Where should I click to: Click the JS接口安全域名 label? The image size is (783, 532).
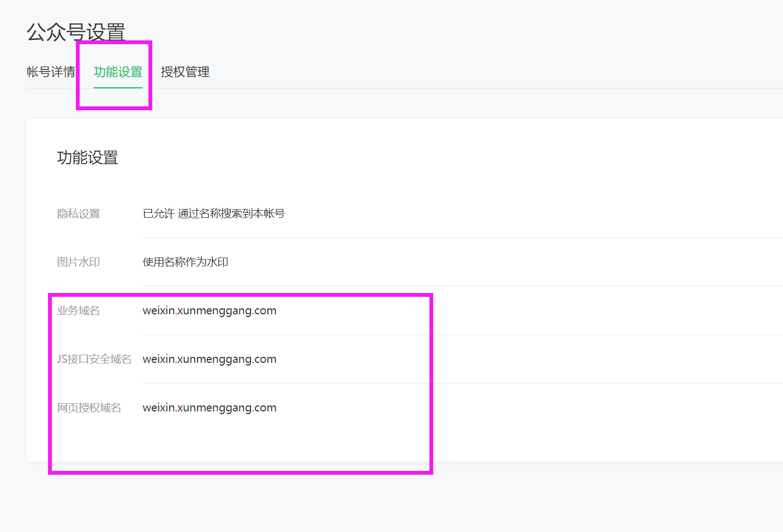pyautogui.click(x=94, y=360)
